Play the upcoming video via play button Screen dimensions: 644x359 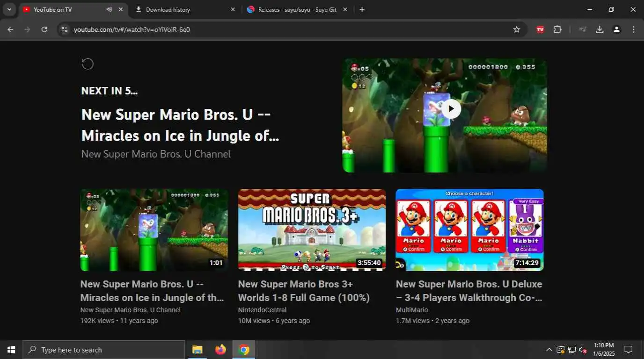pos(451,109)
